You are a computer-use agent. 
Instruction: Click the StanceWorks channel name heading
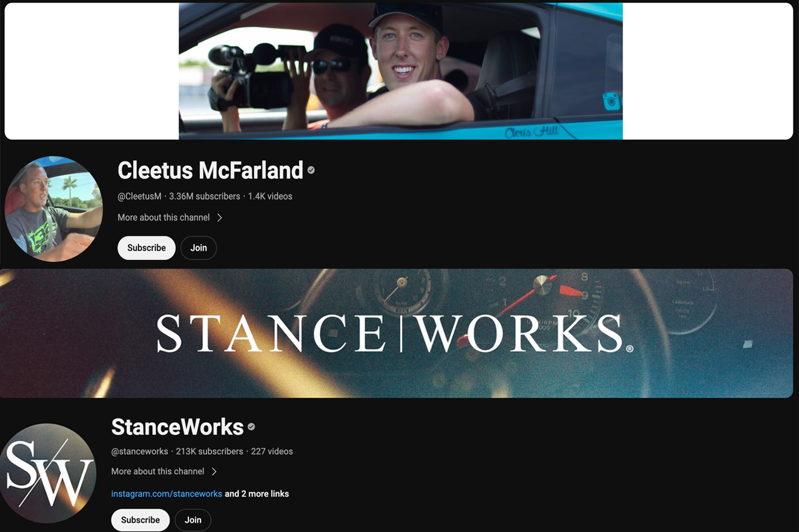coord(177,427)
